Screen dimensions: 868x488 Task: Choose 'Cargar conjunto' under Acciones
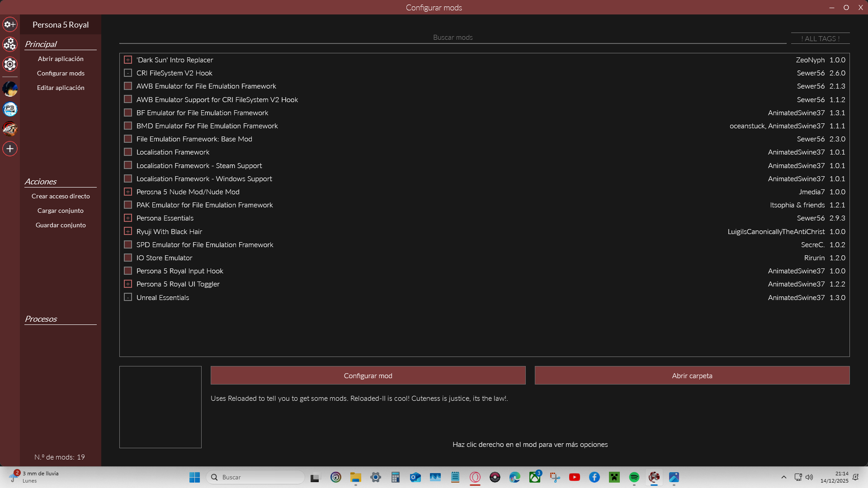[x=61, y=211]
